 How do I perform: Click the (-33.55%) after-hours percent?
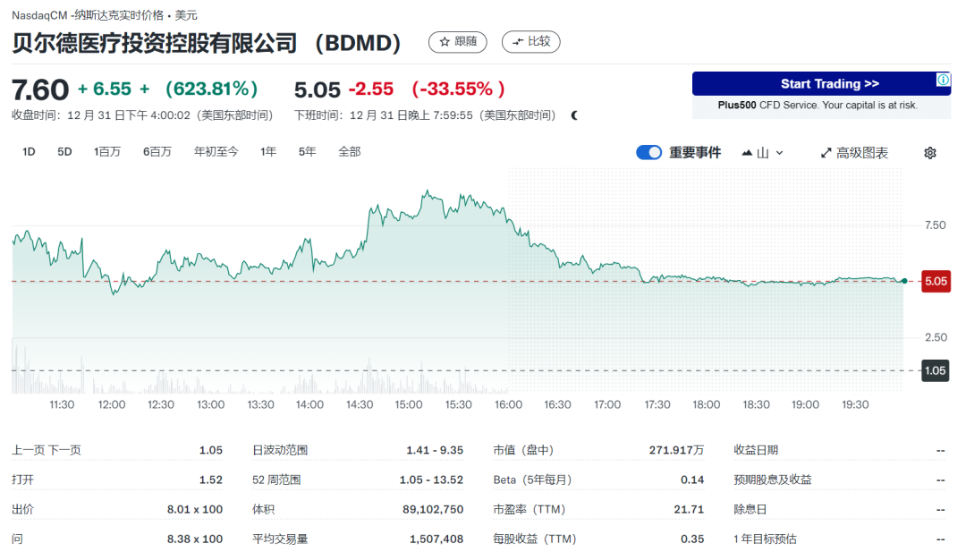click(x=458, y=89)
